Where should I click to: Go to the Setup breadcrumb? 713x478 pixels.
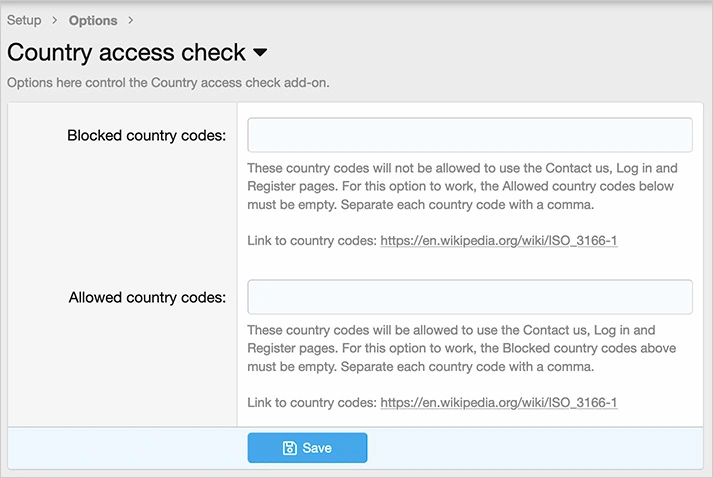pyautogui.click(x=24, y=20)
